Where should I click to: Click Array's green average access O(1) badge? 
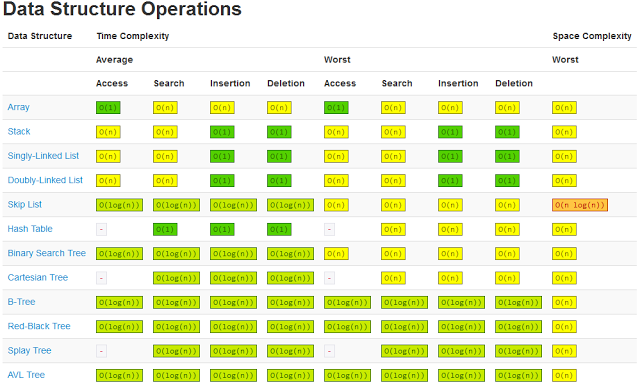[x=108, y=107]
